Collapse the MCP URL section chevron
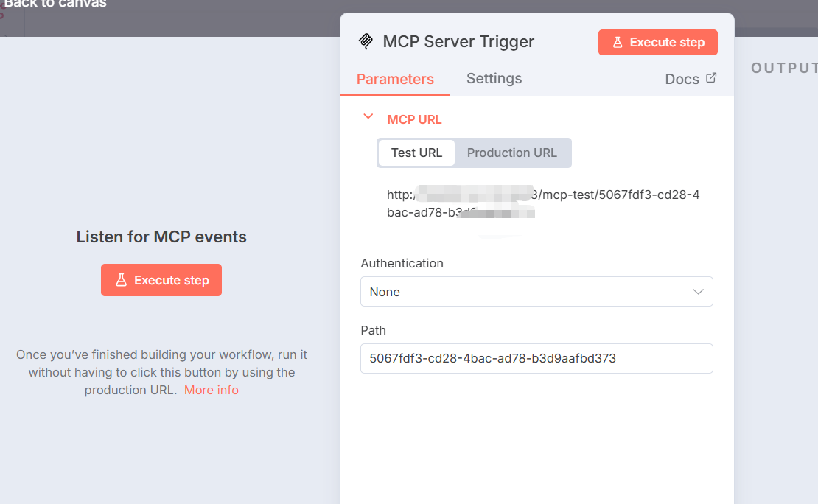This screenshot has height=504, width=818. click(368, 116)
